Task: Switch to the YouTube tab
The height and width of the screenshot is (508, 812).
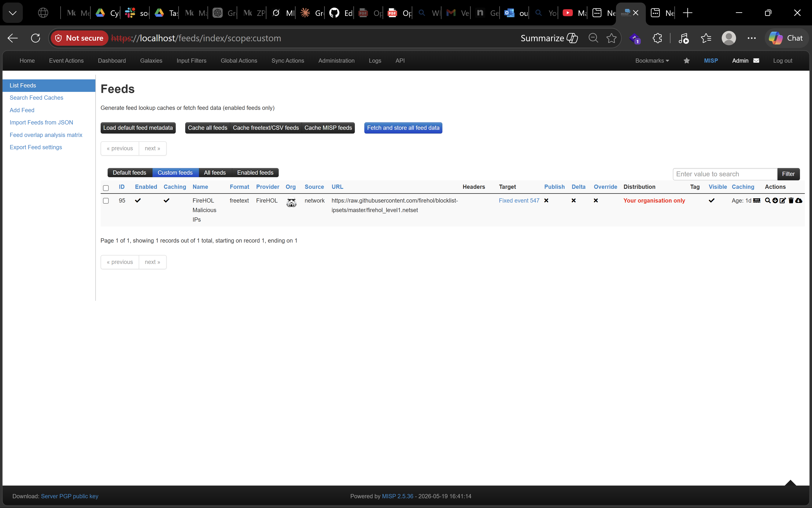Action: tap(574, 13)
